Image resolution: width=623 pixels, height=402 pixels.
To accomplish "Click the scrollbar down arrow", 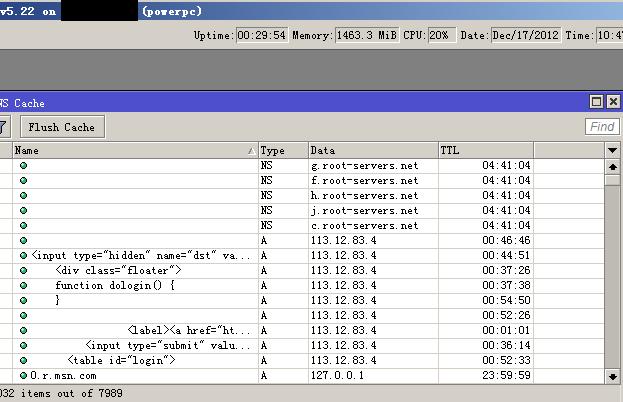I will [612, 376].
